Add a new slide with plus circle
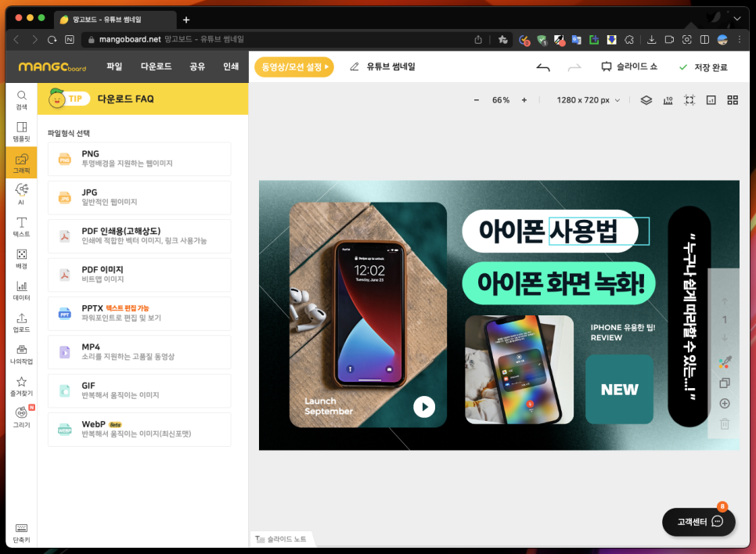756x554 pixels. 725,404
